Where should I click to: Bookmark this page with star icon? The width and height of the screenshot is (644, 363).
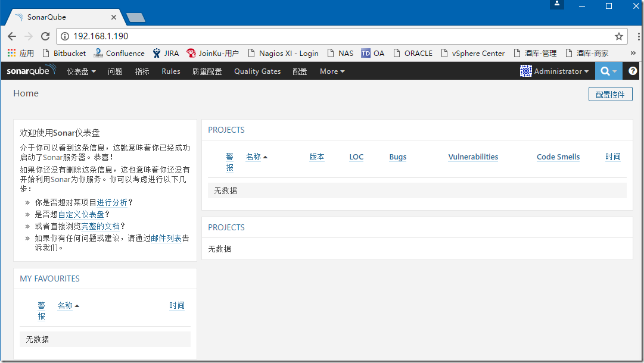618,36
